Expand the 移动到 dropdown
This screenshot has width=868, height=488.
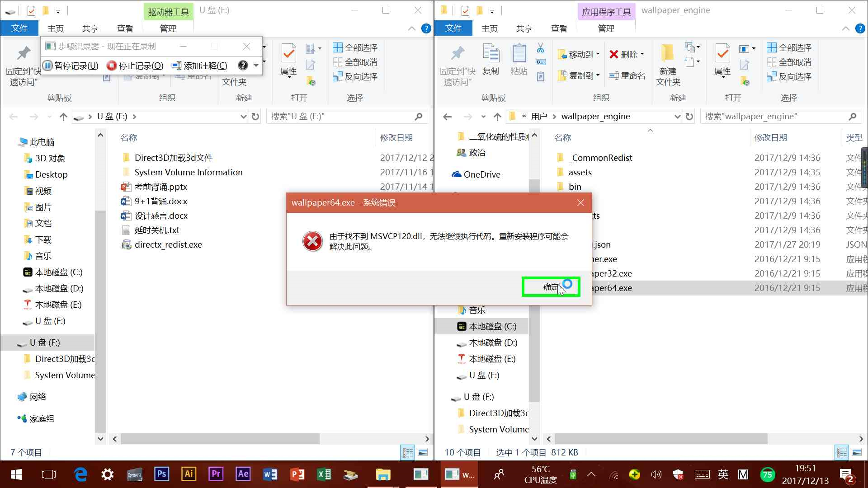[x=598, y=55]
